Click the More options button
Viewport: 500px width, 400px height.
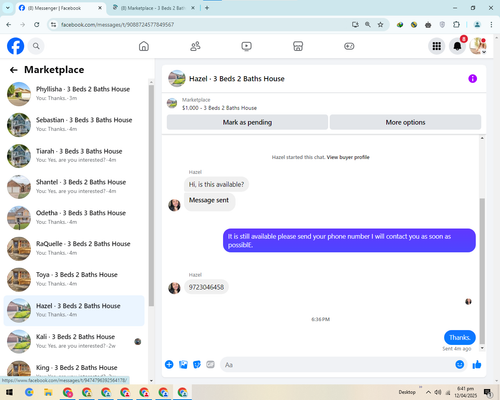(405, 122)
